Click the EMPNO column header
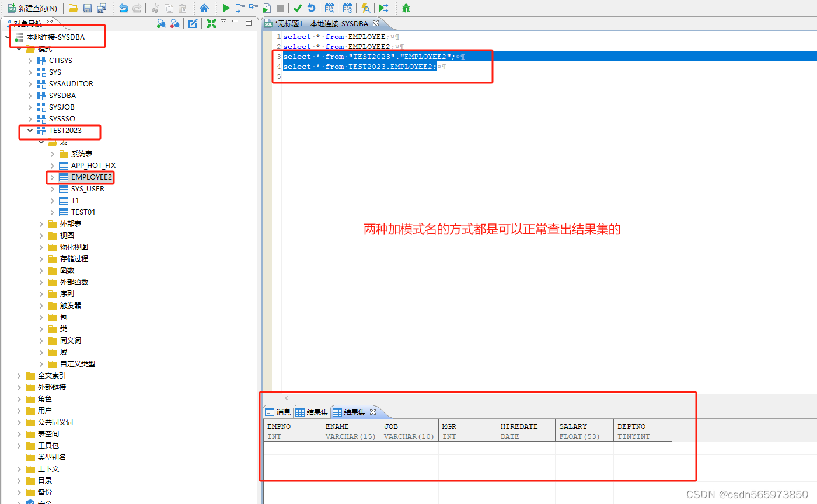This screenshot has width=817, height=504. tap(292, 431)
